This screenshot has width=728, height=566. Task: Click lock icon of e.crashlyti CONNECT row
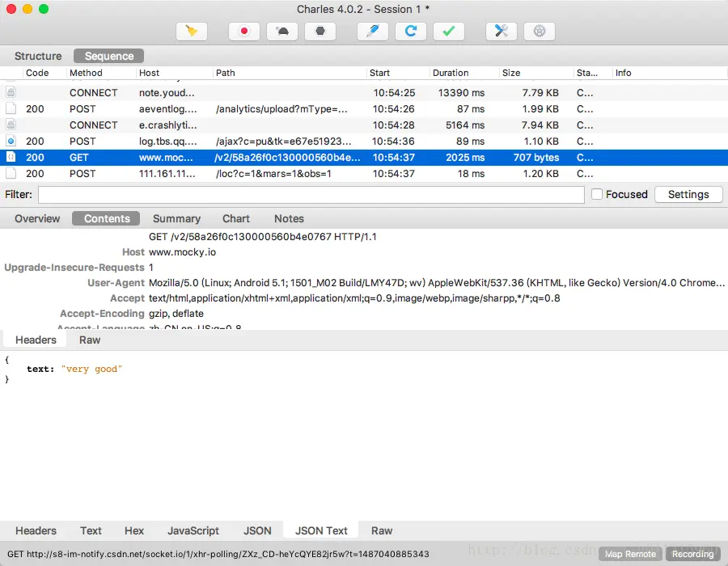(11, 125)
